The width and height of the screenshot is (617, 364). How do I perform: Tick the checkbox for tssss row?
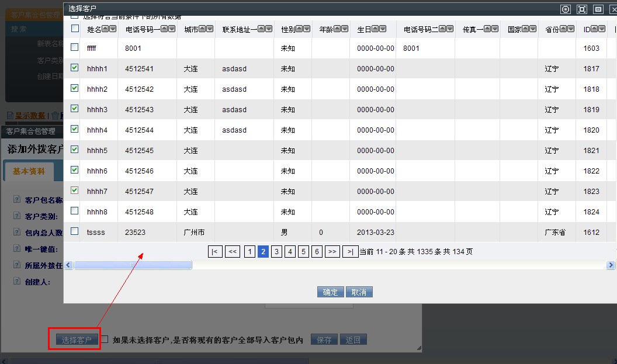click(x=74, y=231)
